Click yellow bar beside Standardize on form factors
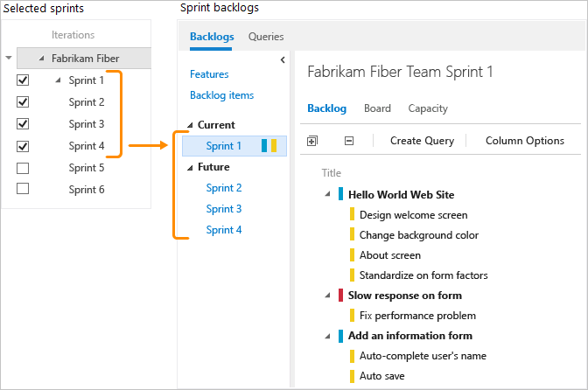Image resolution: width=588 pixels, height=390 pixels. click(x=352, y=275)
